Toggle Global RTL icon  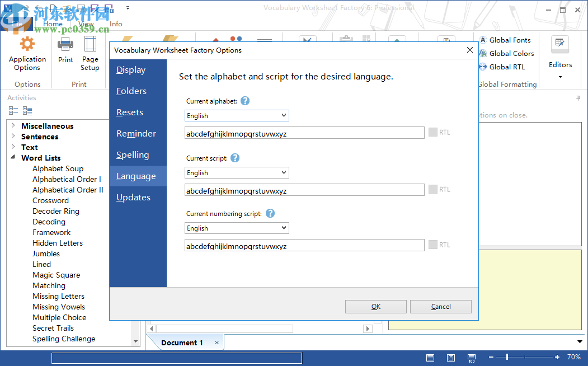tap(483, 67)
